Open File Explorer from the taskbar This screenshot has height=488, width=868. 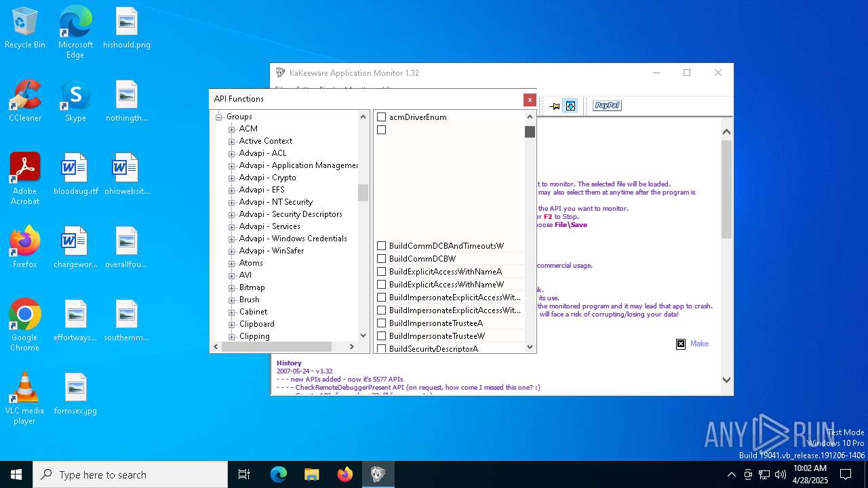(x=311, y=474)
